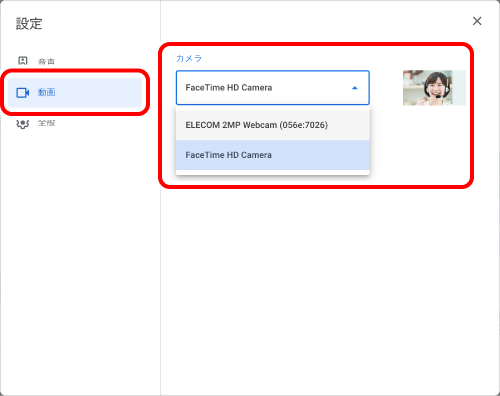The height and width of the screenshot is (396, 500).
Task: Click the gear icon beside 全般
Action: [x=23, y=124]
